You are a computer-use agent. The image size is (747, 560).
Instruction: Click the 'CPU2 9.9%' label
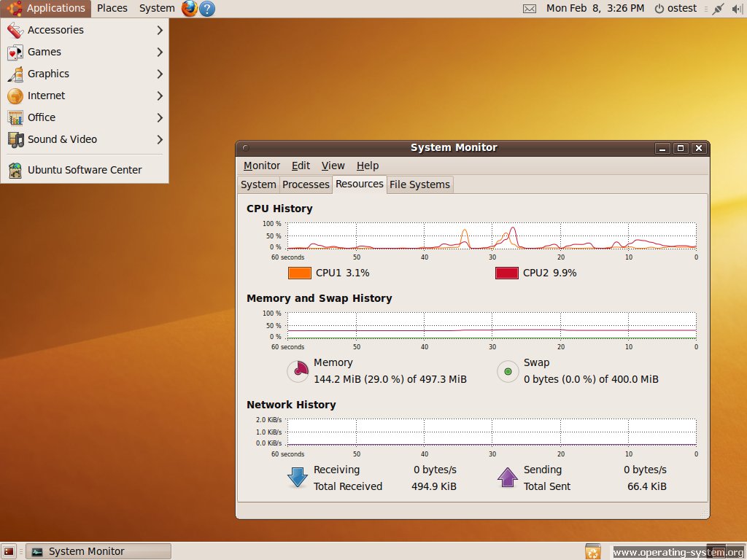[x=549, y=273]
